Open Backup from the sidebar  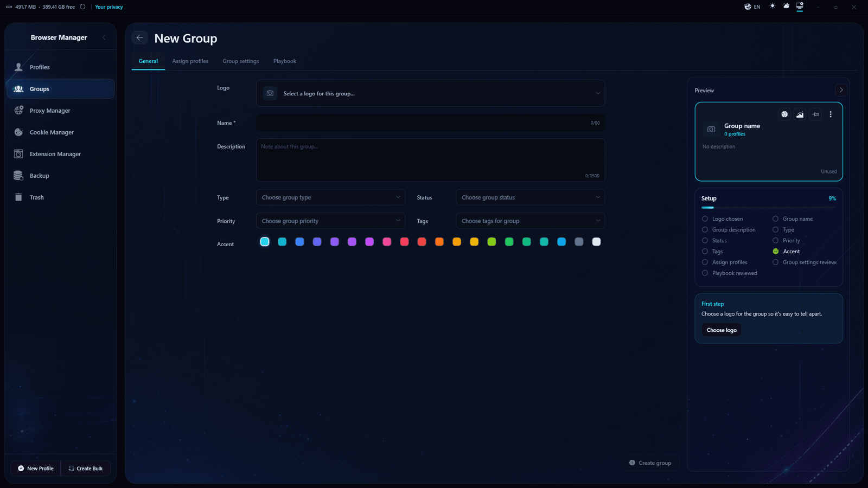coord(60,176)
